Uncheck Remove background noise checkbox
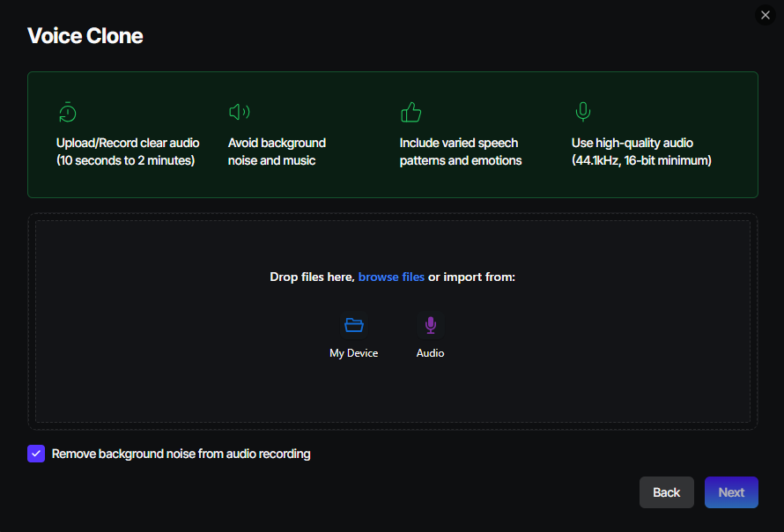Viewport: 784px width, 532px height. [36, 454]
